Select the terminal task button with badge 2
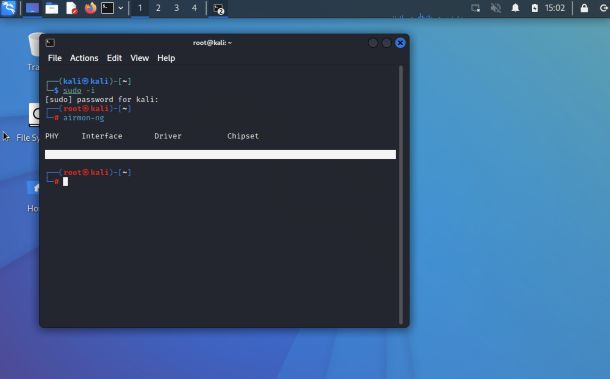Viewport: 610px width, 379px height. 219,8
